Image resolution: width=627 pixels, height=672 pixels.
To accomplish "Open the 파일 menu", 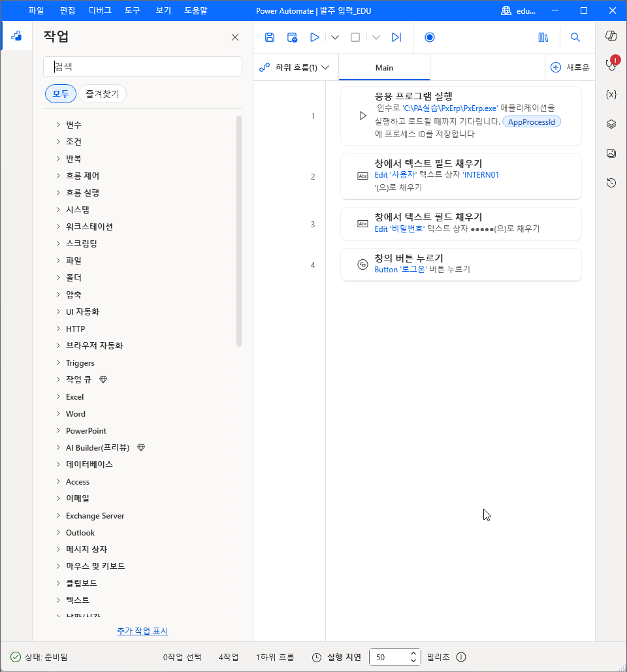I will tap(37, 10).
